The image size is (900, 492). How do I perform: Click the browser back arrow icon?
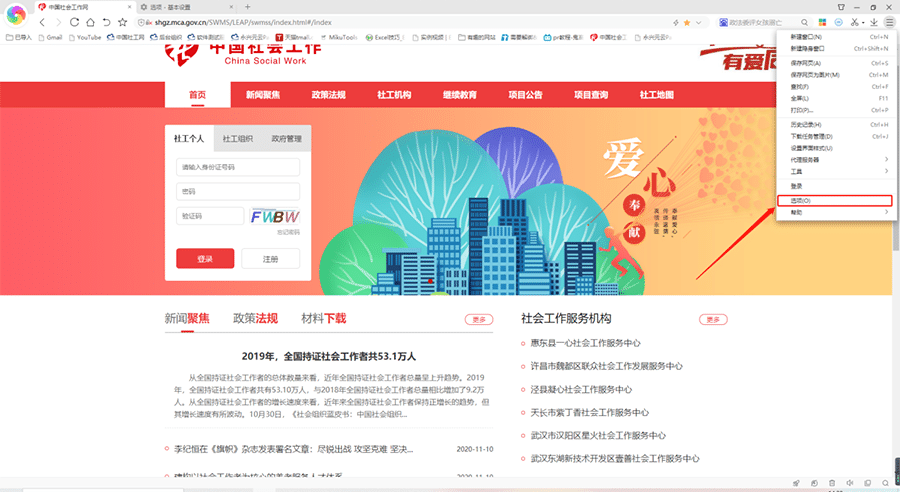[42, 21]
